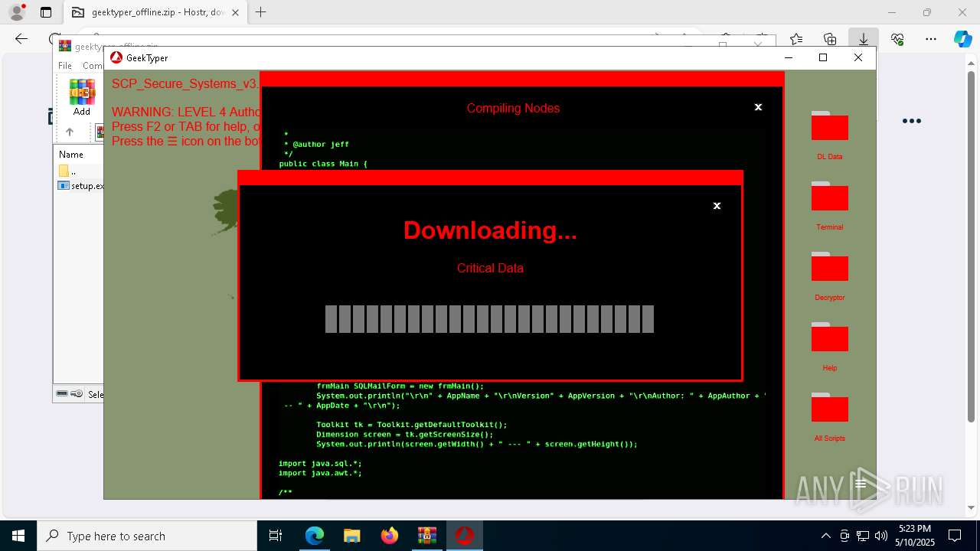
Task: Open Task View on the taskbar
Action: point(276,536)
